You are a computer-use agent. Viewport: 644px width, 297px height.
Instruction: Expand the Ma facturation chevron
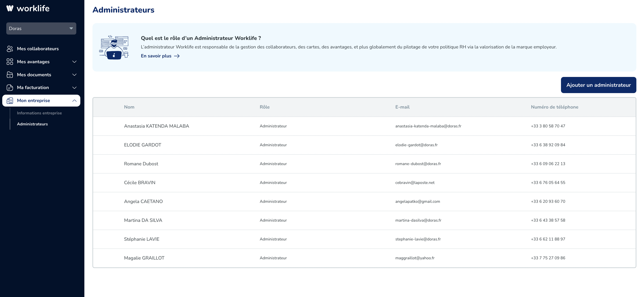pyautogui.click(x=74, y=87)
